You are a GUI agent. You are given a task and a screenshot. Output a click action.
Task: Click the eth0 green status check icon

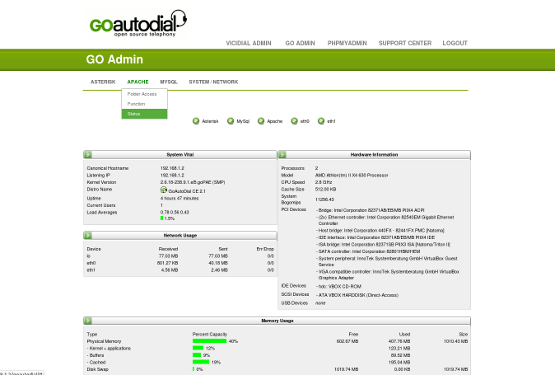pyautogui.click(x=294, y=121)
